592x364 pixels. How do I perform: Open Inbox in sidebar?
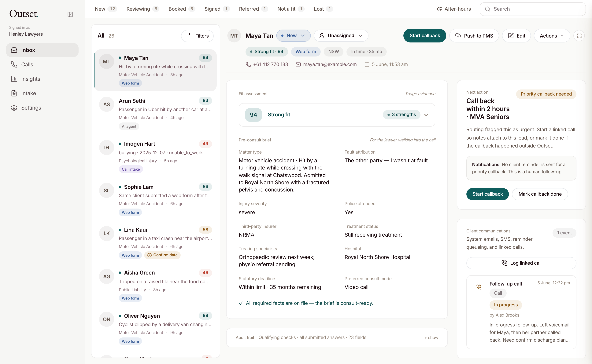click(42, 50)
